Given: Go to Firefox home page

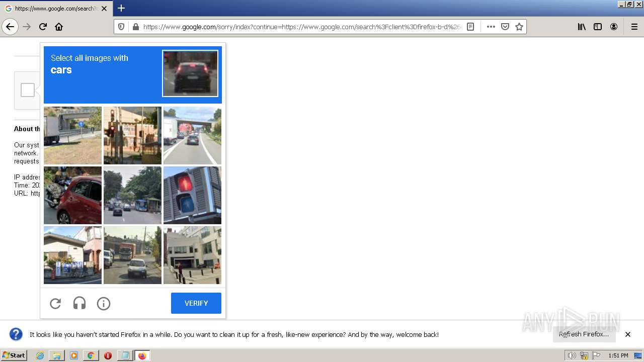Looking at the screenshot, I should (59, 27).
